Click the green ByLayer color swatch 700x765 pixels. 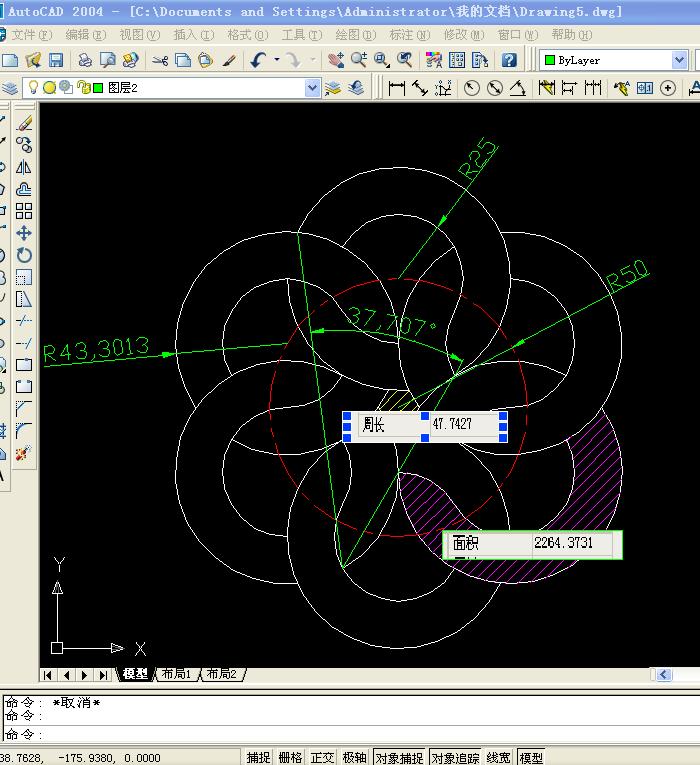(550, 60)
